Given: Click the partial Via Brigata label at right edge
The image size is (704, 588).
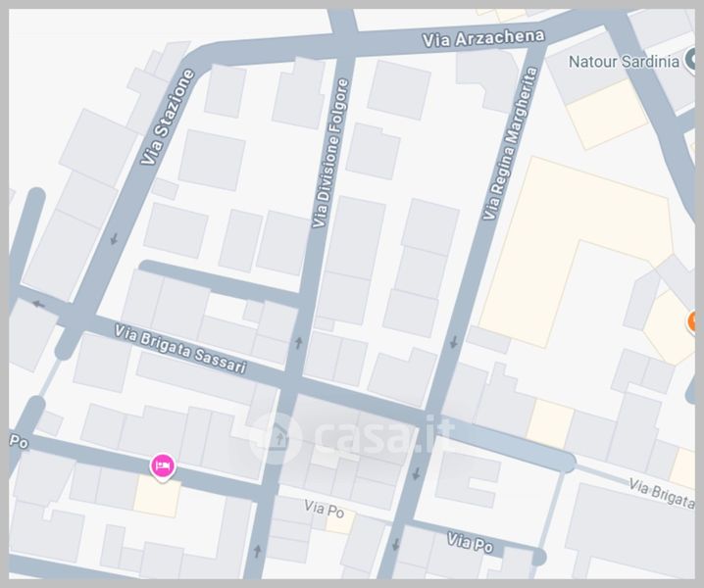Looking at the screenshot, I should click(662, 493).
